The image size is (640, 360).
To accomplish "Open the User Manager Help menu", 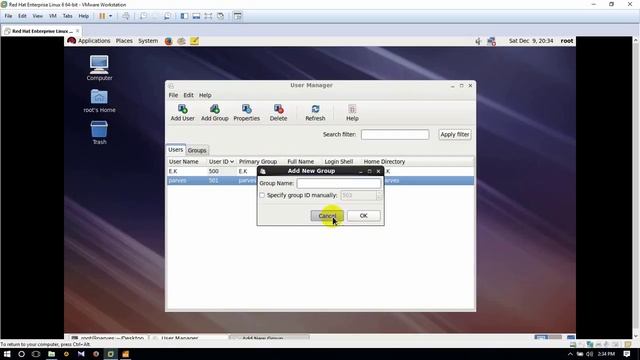I will click(205, 95).
